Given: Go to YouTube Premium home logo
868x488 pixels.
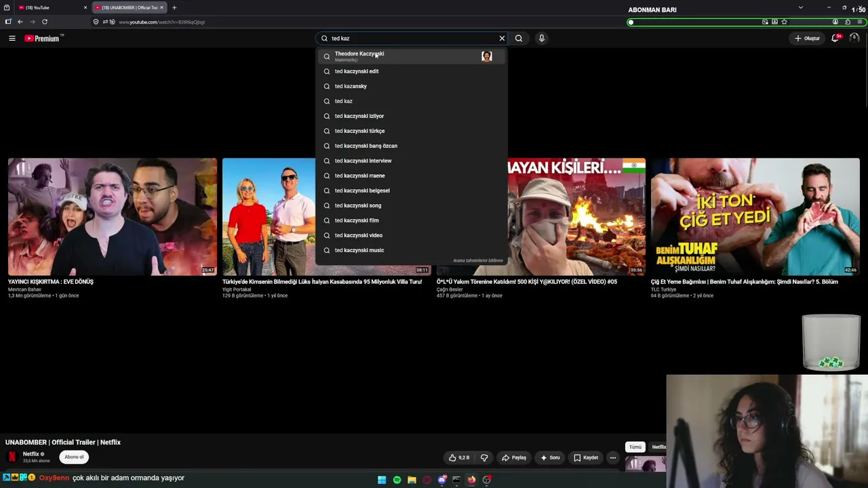Looking at the screenshot, I should (43, 39).
